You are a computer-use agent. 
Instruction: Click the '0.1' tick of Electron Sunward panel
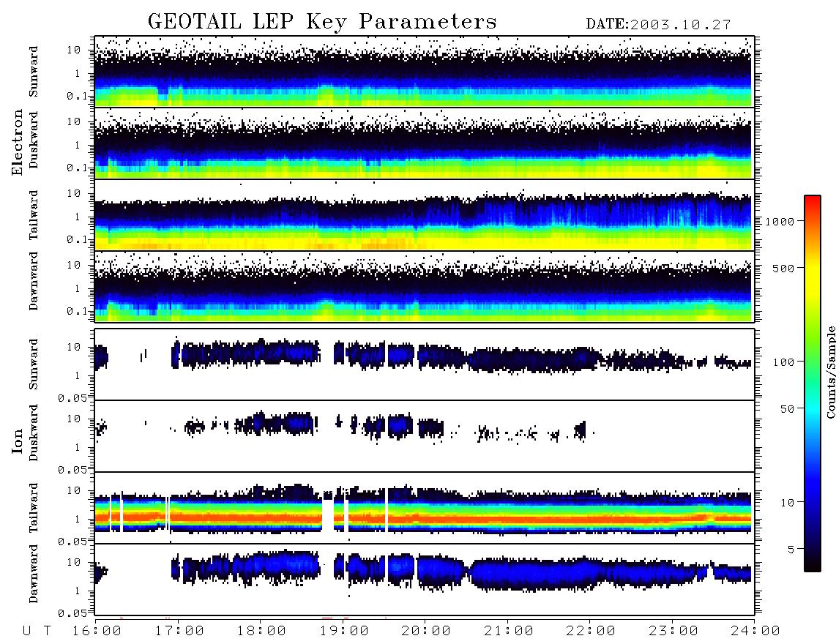click(76, 96)
